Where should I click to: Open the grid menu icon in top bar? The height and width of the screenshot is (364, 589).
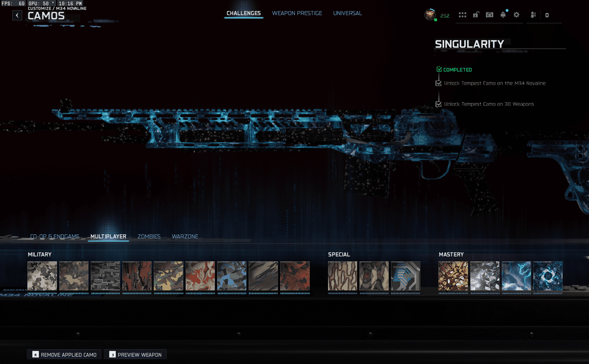[x=462, y=15]
